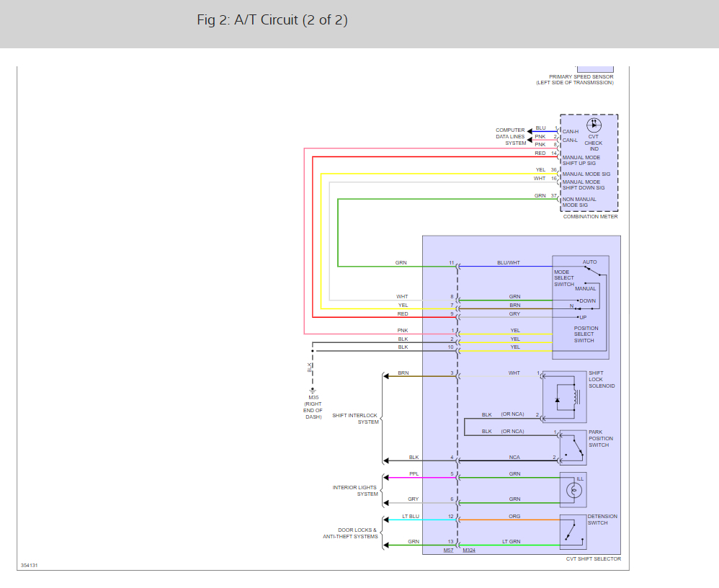Screen dimensions: 719x588
Task: Click the 'PRIMARY SPEED SENSOR' label
Action: pos(581,76)
